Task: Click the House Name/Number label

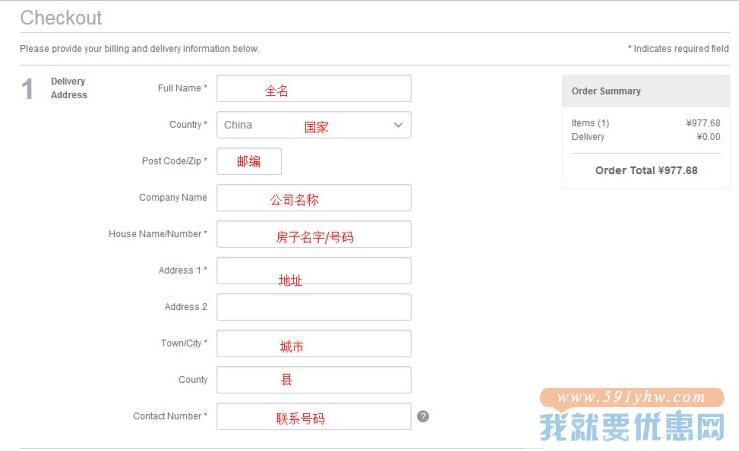Action: pos(158,234)
